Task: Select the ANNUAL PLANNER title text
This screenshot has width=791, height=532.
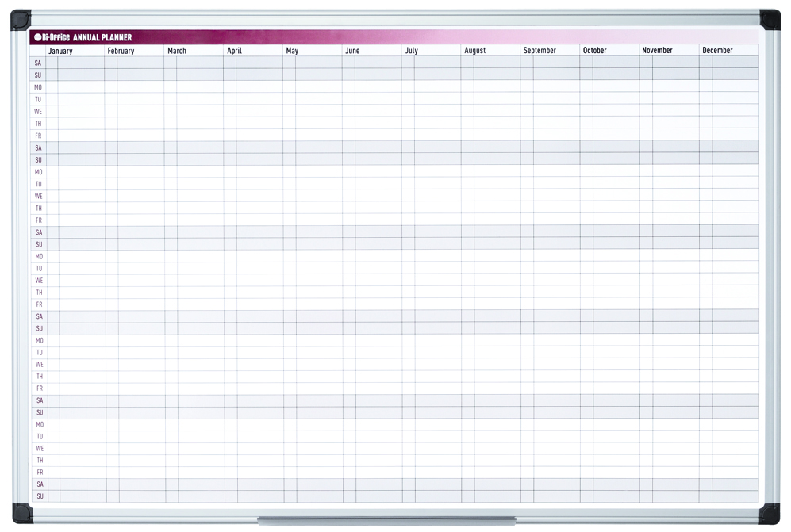Action: tap(102, 37)
